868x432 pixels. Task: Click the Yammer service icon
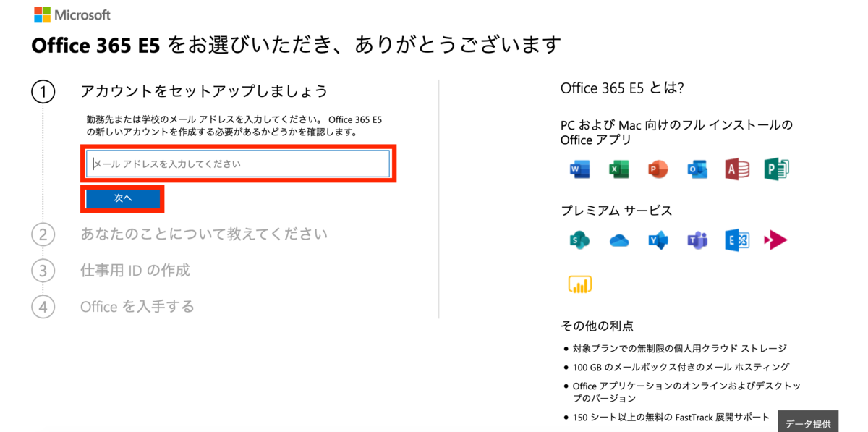pyautogui.click(x=658, y=240)
